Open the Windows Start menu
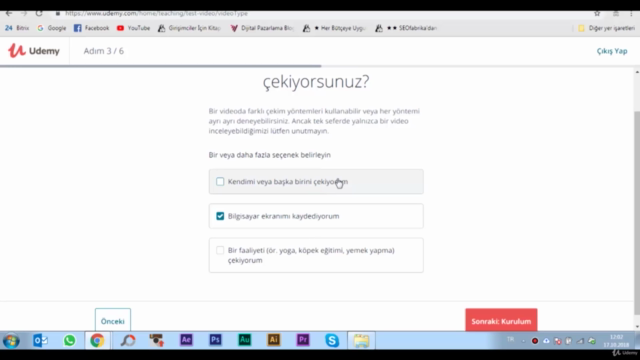640x360 pixels. pos(11,340)
